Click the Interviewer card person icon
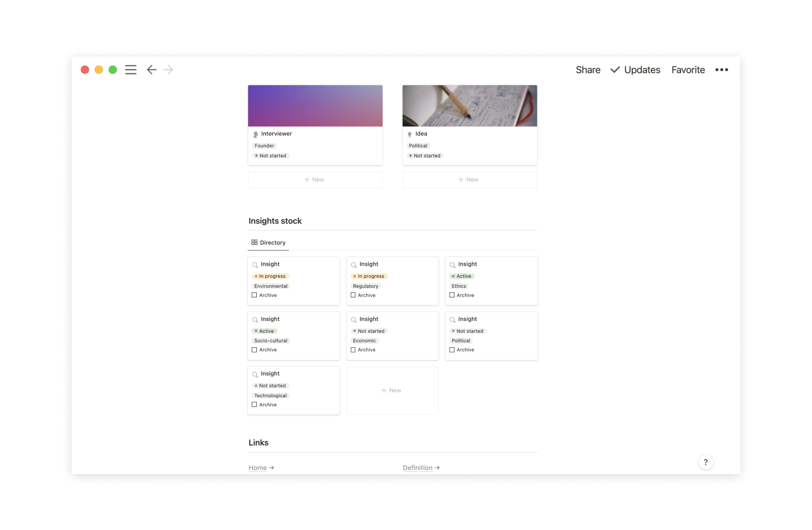The width and height of the screenshot is (812, 530). 255,134
